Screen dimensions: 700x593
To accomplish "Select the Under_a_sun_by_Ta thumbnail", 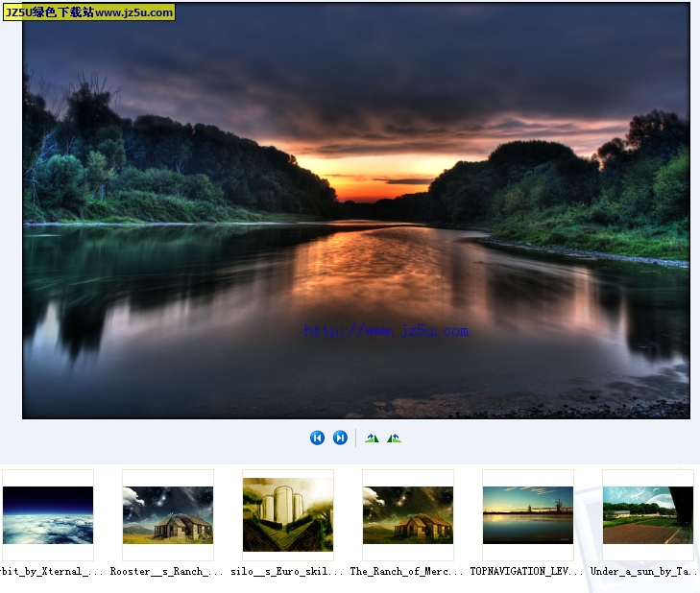I will (648, 515).
